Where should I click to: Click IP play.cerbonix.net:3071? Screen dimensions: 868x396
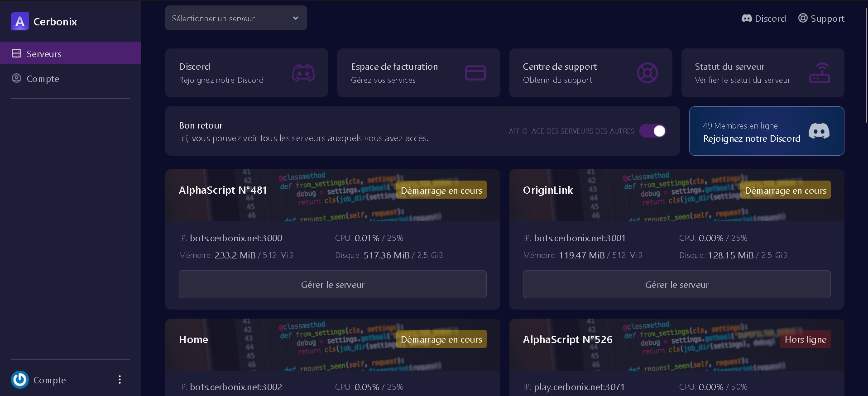[579, 387]
